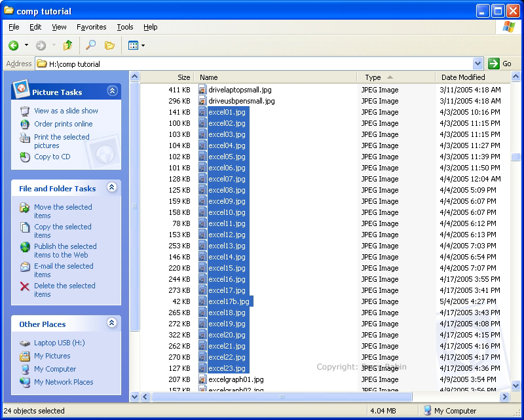Toggle the Folders pane icon
This screenshot has height=420, width=524.
[x=109, y=45]
